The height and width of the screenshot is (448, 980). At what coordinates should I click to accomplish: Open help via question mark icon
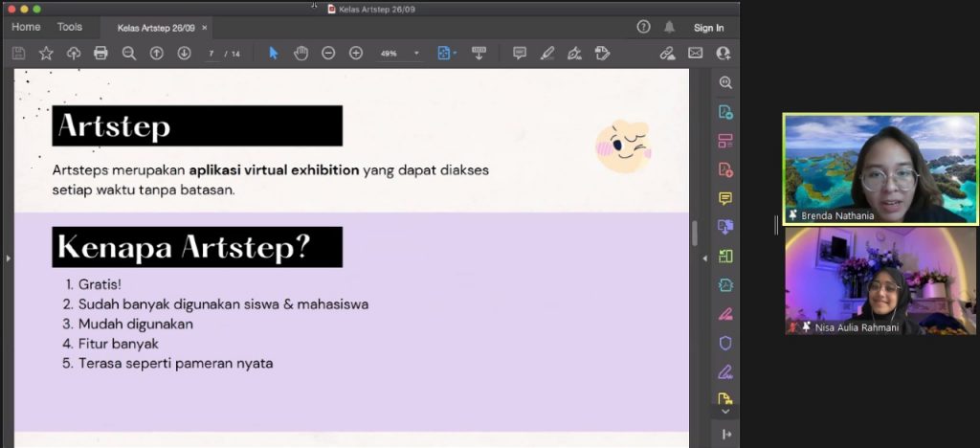tap(643, 27)
